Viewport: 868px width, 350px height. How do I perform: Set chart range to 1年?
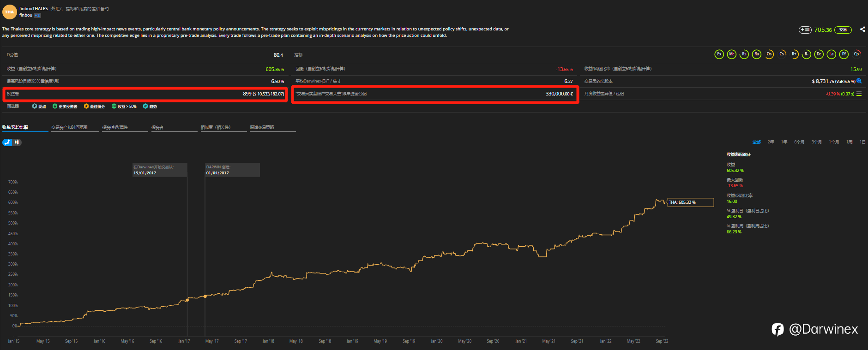pos(784,142)
